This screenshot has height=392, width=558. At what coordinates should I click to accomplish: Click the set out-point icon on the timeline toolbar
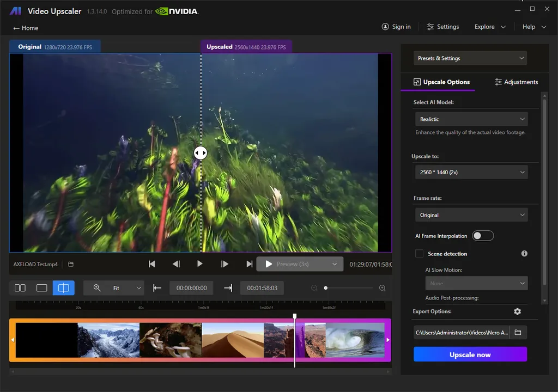pyautogui.click(x=227, y=287)
